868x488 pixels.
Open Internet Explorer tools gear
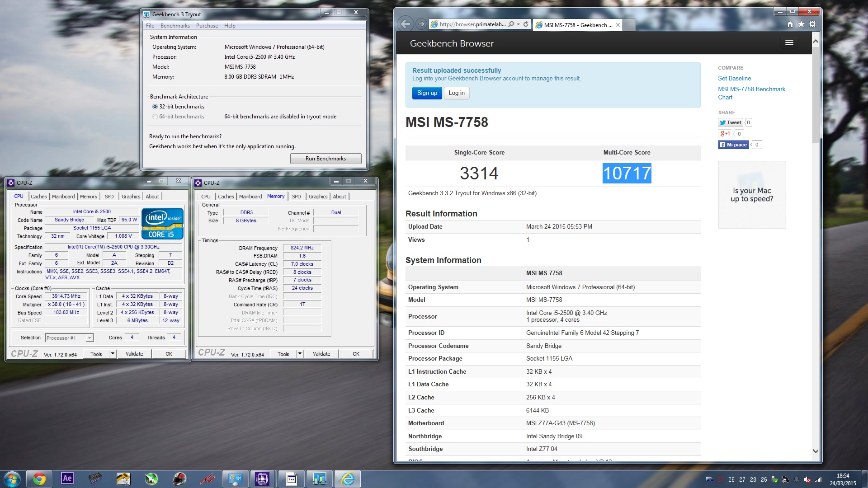(x=812, y=24)
